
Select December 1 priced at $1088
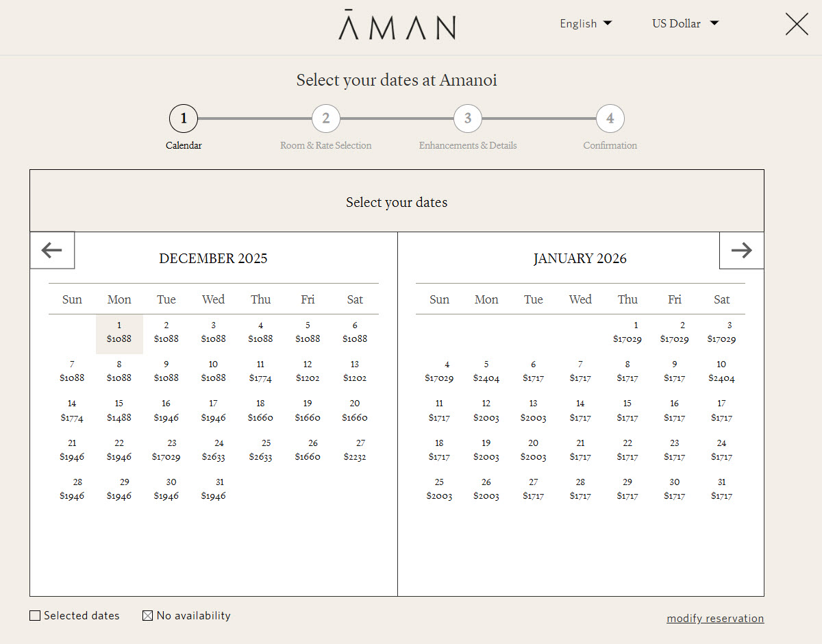click(x=119, y=334)
